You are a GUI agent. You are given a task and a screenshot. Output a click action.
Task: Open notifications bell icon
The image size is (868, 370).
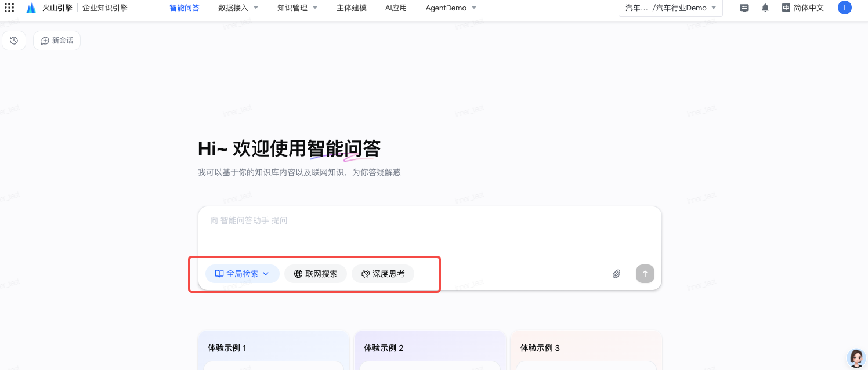765,8
